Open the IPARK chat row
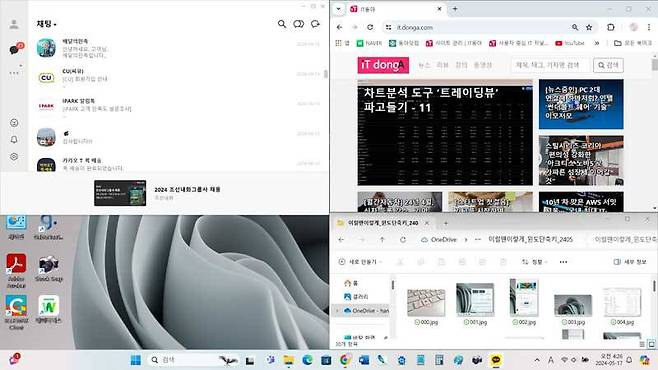This screenshot has height=370, width=658. 178,107
